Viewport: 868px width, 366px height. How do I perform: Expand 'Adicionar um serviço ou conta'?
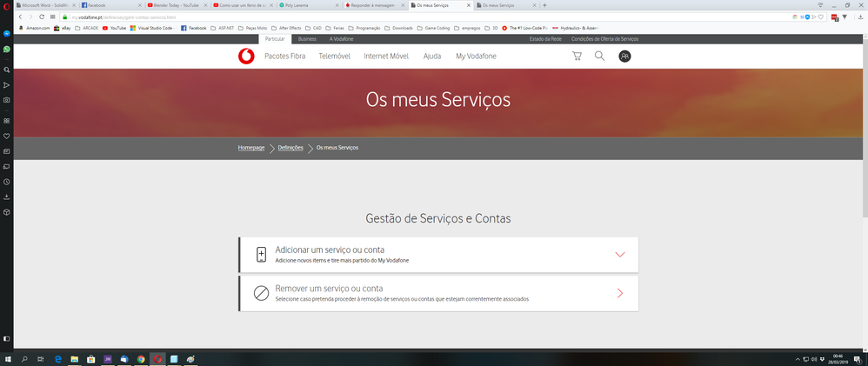click(619, 255)
